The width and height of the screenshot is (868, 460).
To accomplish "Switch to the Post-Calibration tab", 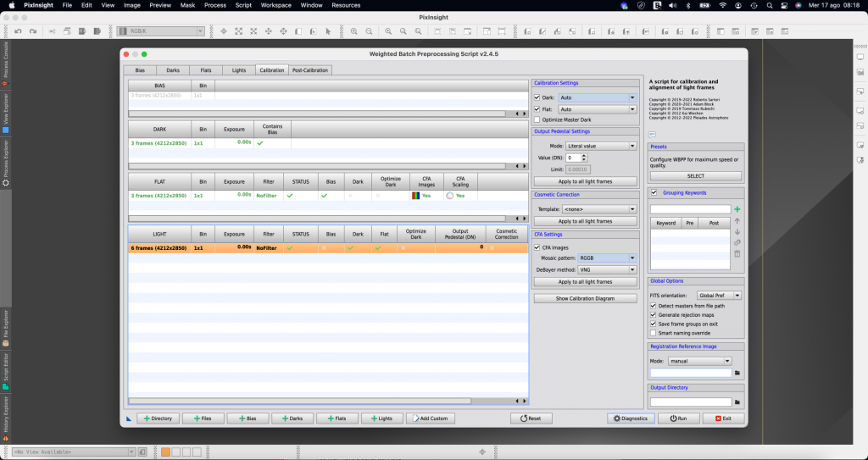I will (309, 70).
